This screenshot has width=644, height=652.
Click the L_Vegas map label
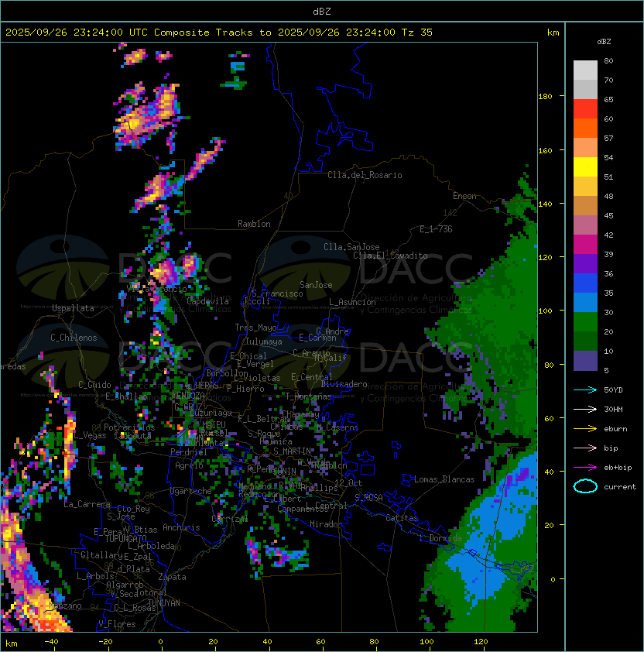90,435
